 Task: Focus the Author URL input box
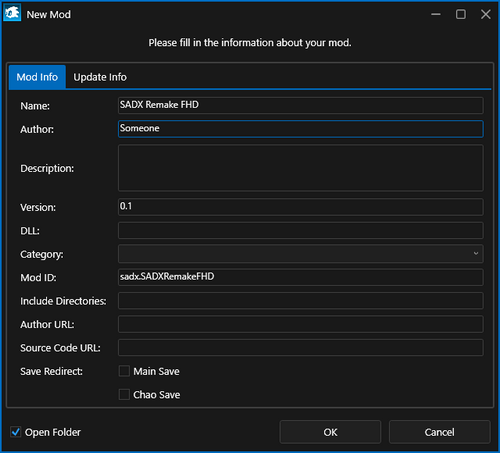coord(301,324)
